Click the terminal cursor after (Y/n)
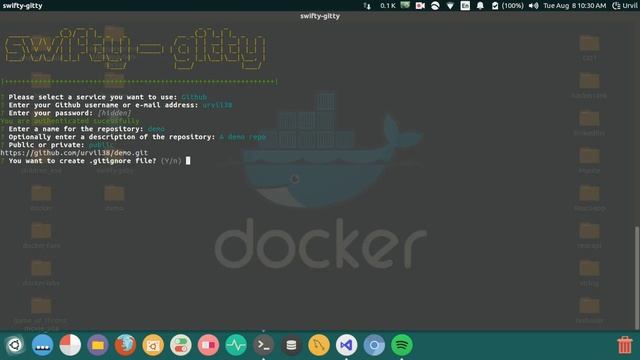Image resolution: width=640 pixels, height=360 pixels. click(x=188, y=161)
